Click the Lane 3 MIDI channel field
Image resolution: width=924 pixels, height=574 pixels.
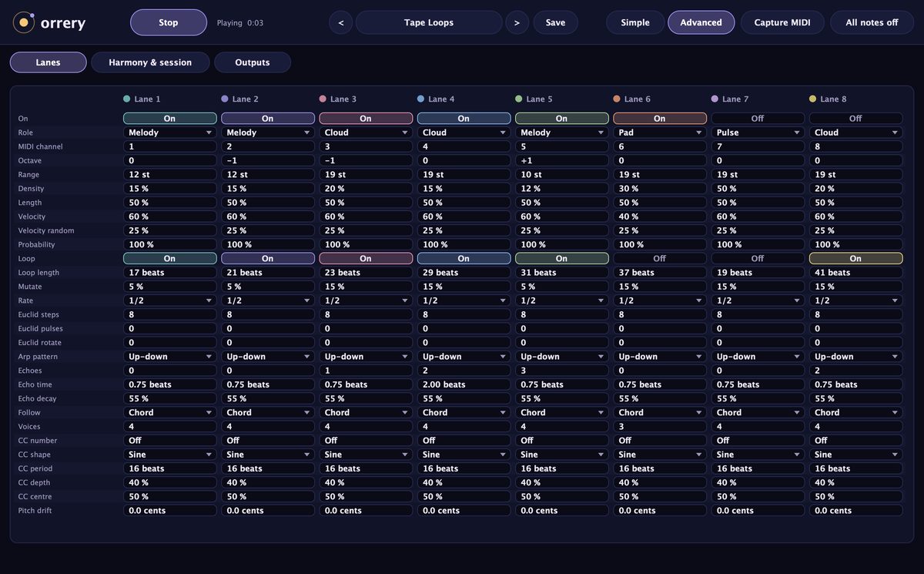click(366, 146)
